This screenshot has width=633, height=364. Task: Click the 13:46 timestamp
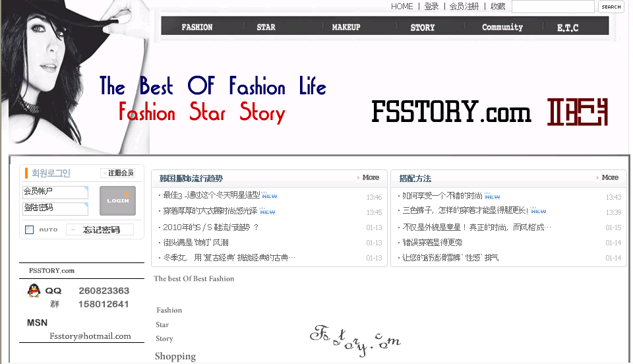click(374, 197)
